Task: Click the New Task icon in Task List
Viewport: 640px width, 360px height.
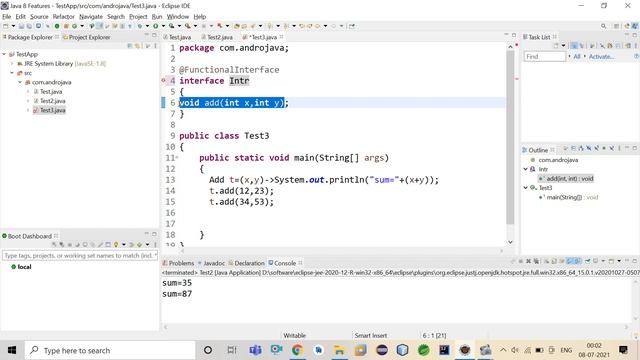Action: click(556, 46)
